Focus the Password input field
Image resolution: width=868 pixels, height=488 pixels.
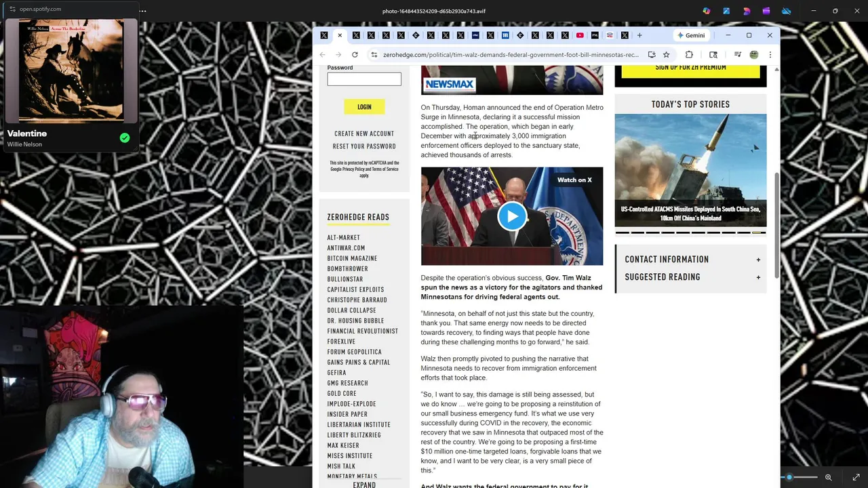click(x=364, y=79)
